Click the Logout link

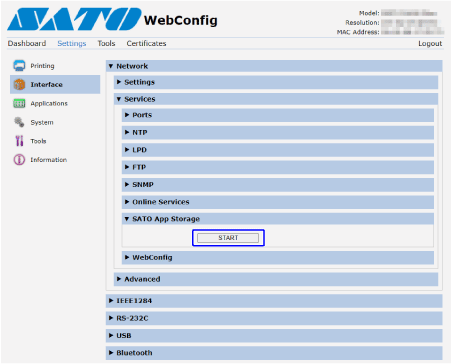430,44
